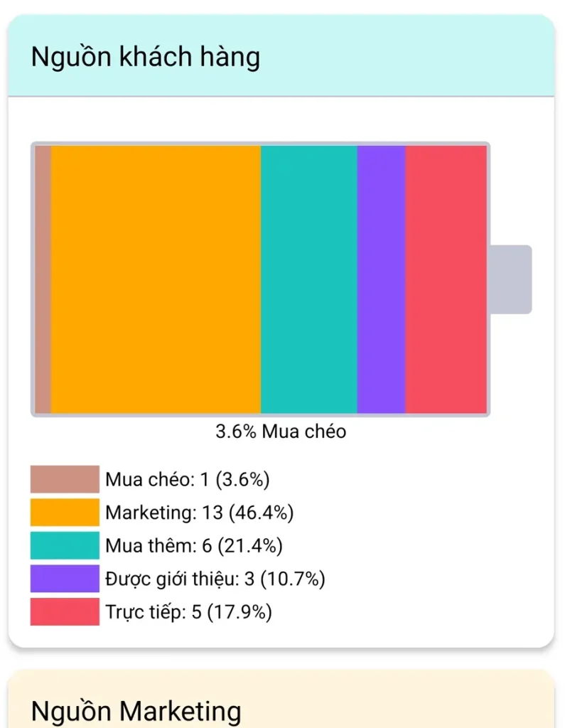This screenshot has height=728, width=565.
Task: Select the teal Mua thêm segment in the chart
Action: pos(308,279)
